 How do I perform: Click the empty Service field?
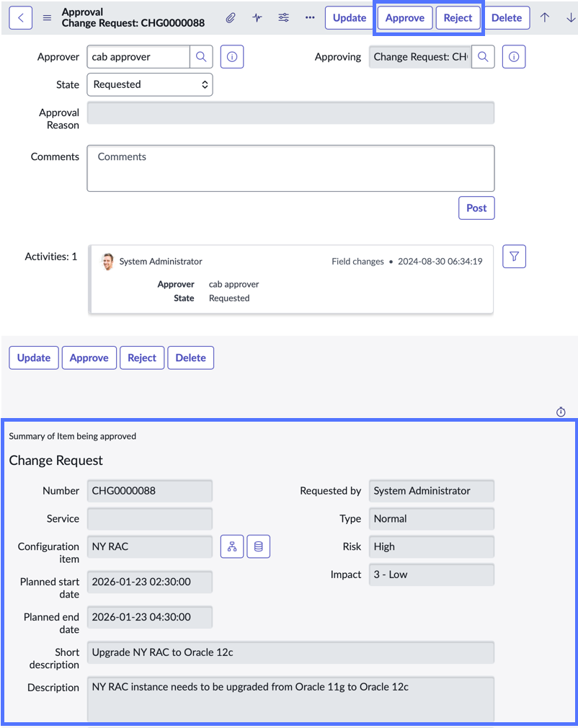coord(150,518)
